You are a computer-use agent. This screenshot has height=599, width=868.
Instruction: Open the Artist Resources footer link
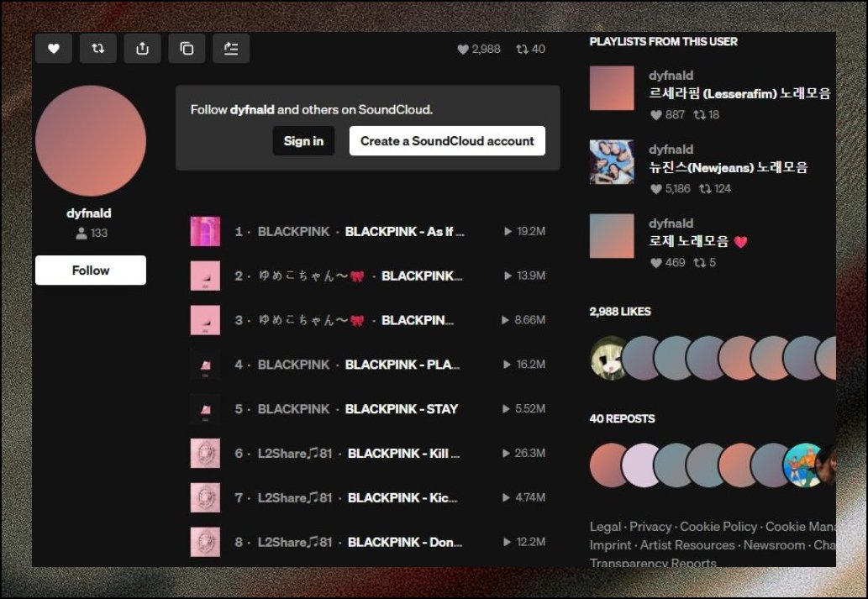click(x=687, y=545)
